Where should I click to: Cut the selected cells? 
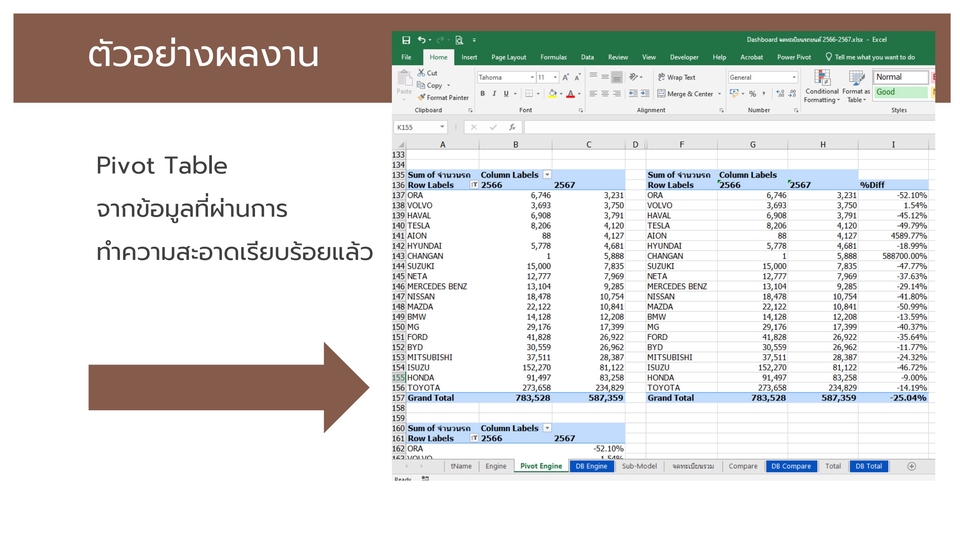427,73
